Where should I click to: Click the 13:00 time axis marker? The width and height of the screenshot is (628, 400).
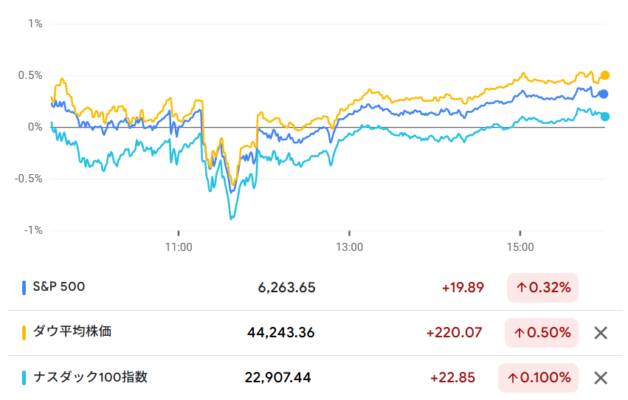pyautogui.click(x=349, y=247)
